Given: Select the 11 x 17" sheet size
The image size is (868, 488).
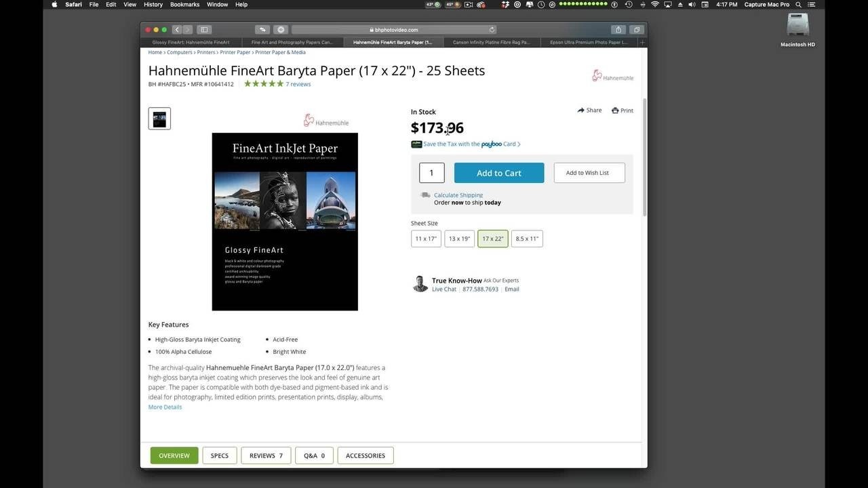Looking at the screenshot, I should 426,239.
